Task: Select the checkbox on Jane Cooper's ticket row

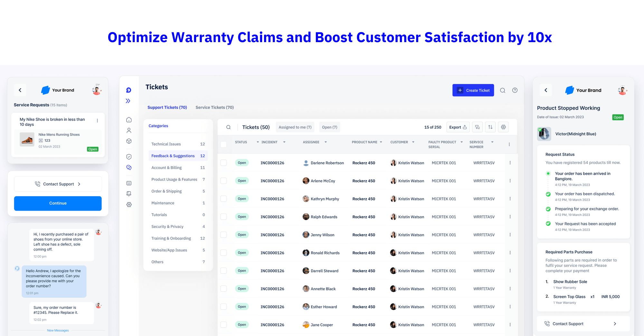Action: coord(223,325)
